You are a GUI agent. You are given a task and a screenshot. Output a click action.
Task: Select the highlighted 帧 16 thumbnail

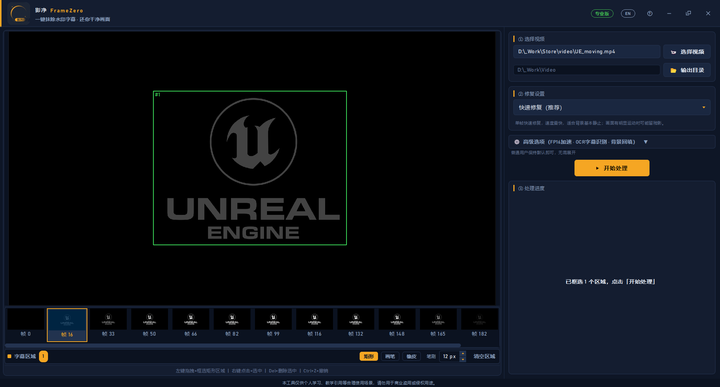[67, 325]
